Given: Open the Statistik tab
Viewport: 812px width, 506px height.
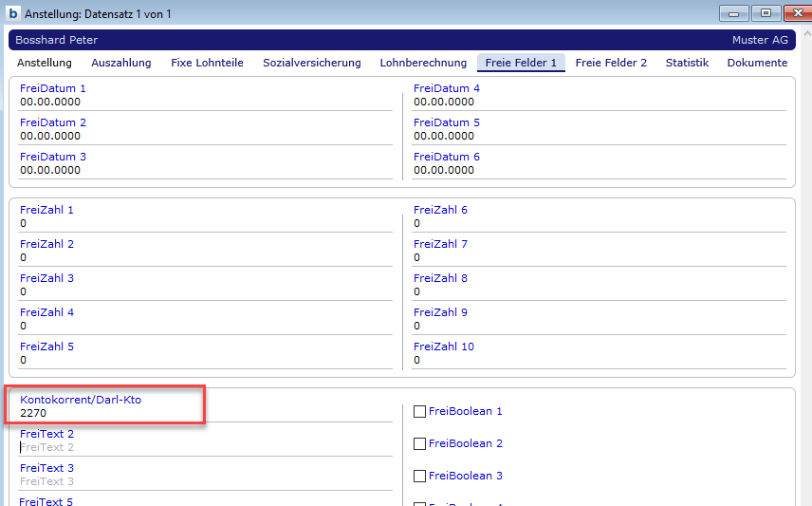Looking at the screenshot, I should pyautogui.click(x=687, y=63).
